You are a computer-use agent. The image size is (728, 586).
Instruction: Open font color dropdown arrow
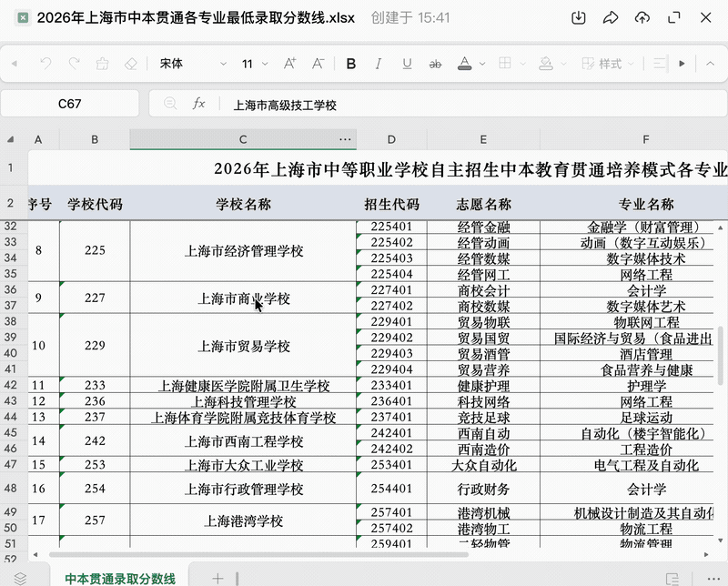tap(482, 64)
